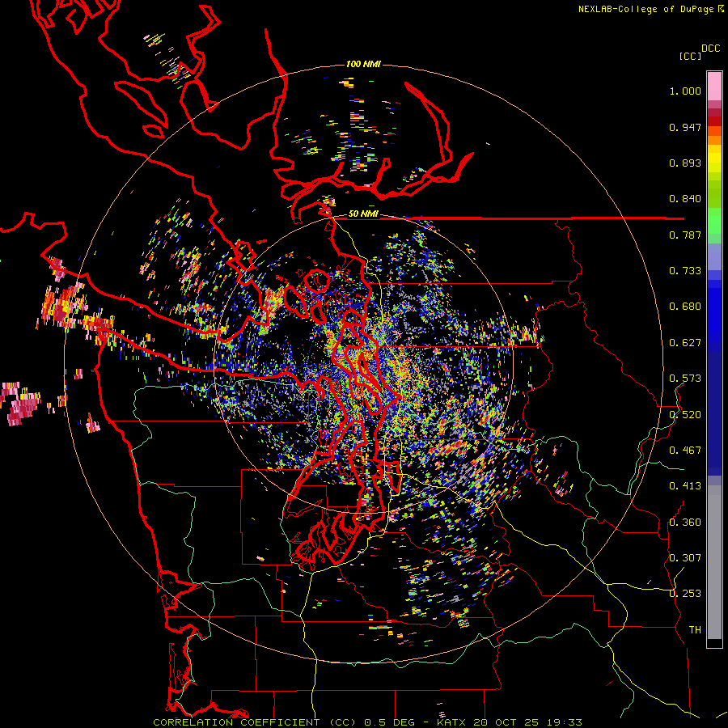728x728 pixels.
Task: Click the 0.893 scale value
Action: coord(685,163)
